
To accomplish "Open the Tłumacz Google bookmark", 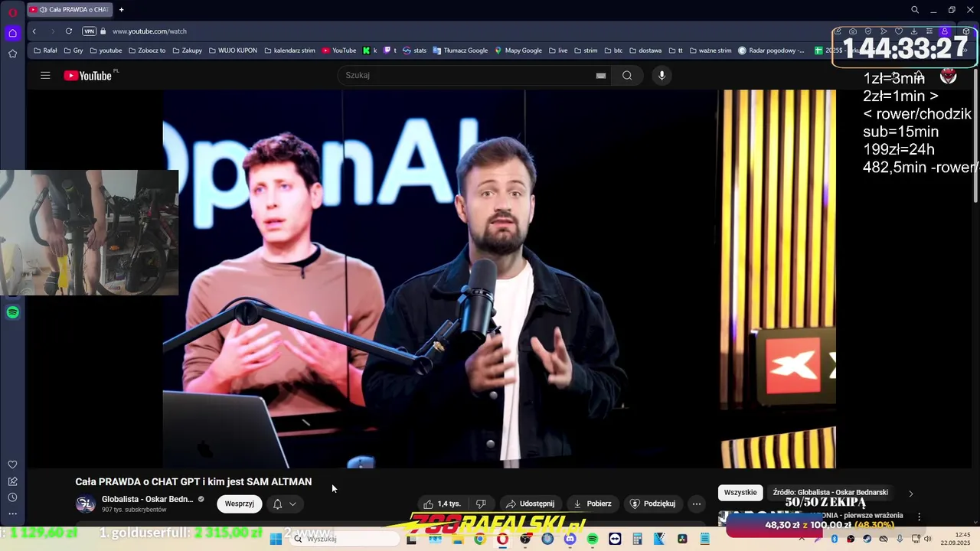I will pyautogui.click(x=460, y=51).
